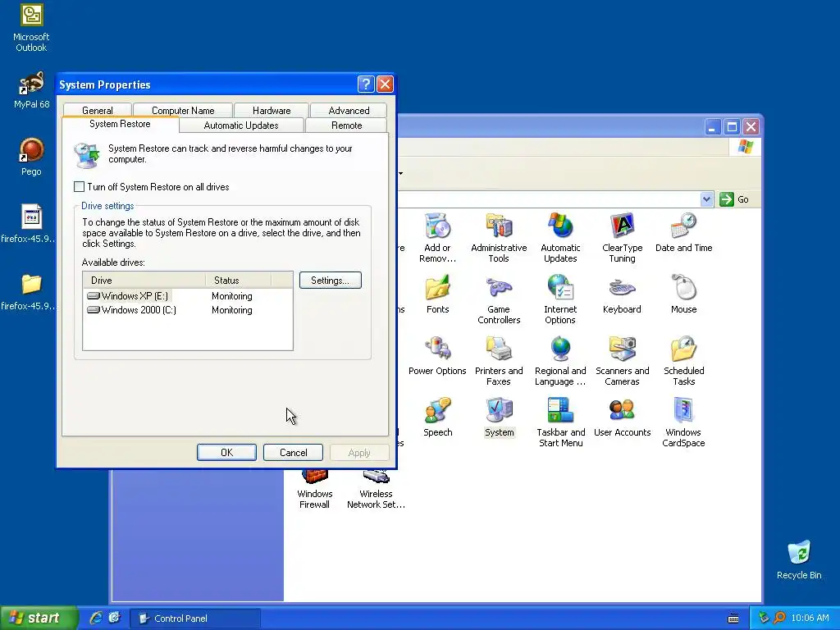Open Power Options icon

(x=438, y=356)
